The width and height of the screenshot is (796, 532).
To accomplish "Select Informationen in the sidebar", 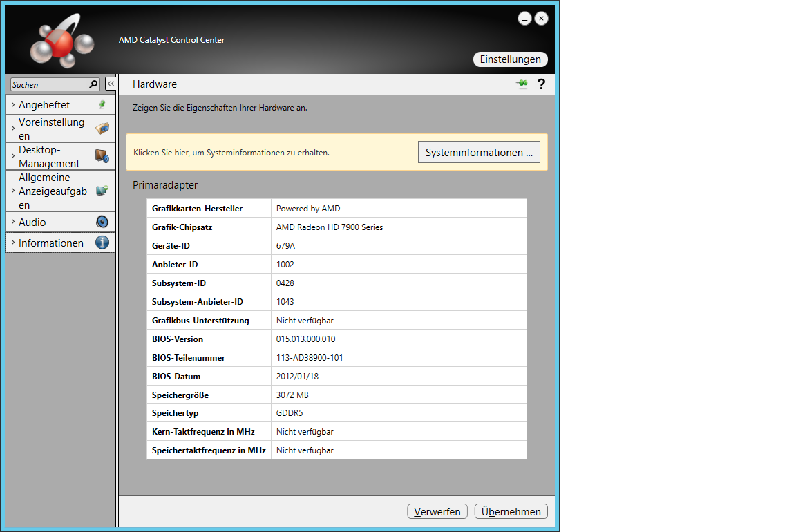I will click(x=60, y=243).
